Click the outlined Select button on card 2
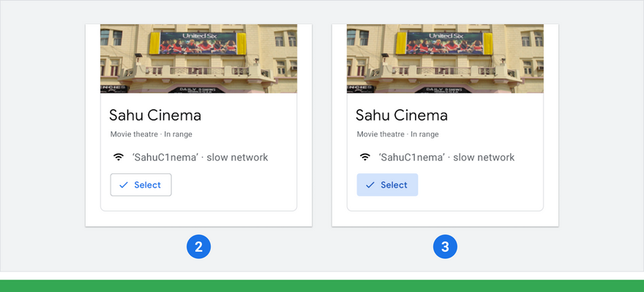Image resolution: width=644 pixels, height=292 pixels. point(141,185)
